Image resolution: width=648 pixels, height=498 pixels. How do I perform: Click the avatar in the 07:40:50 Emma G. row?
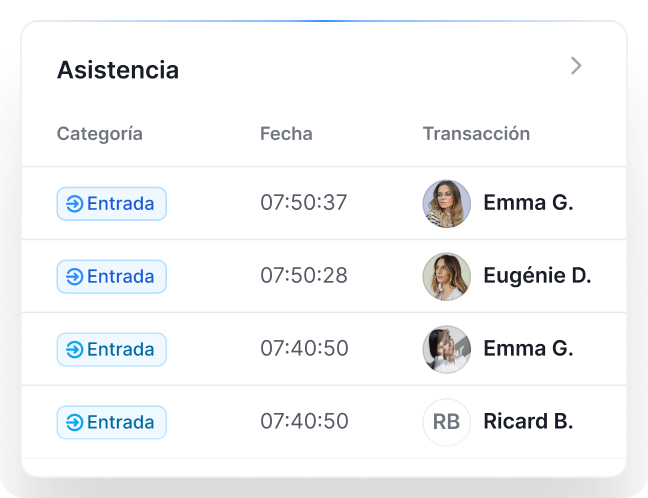coord(446,350)
